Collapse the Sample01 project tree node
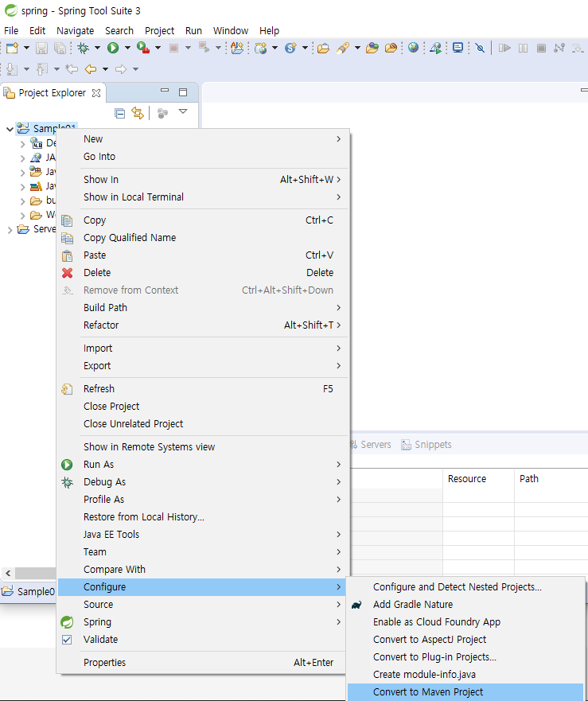This screenshot has height=701, width=588. point(10,129)
